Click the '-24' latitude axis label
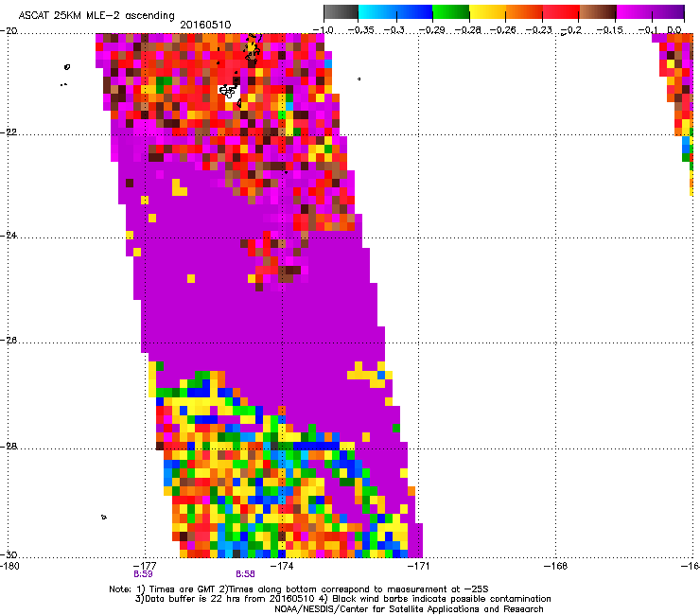The image size is (700, 615). (9, 235)
